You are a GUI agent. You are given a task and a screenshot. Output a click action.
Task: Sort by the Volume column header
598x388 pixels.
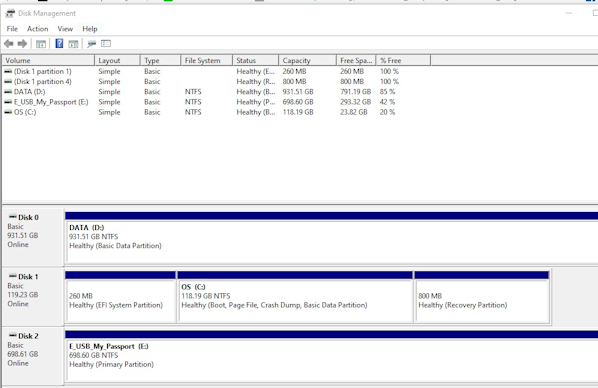coord(48,60)
